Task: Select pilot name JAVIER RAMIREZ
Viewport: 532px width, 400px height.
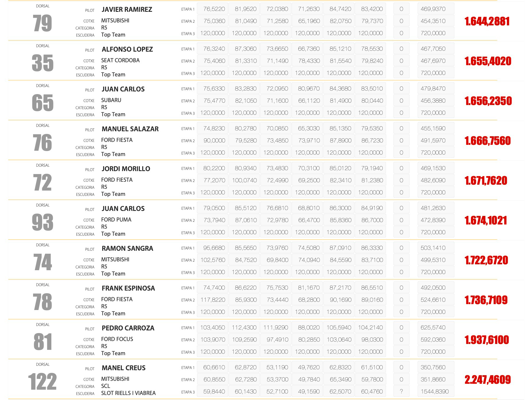Action: (x=127, y=9)
